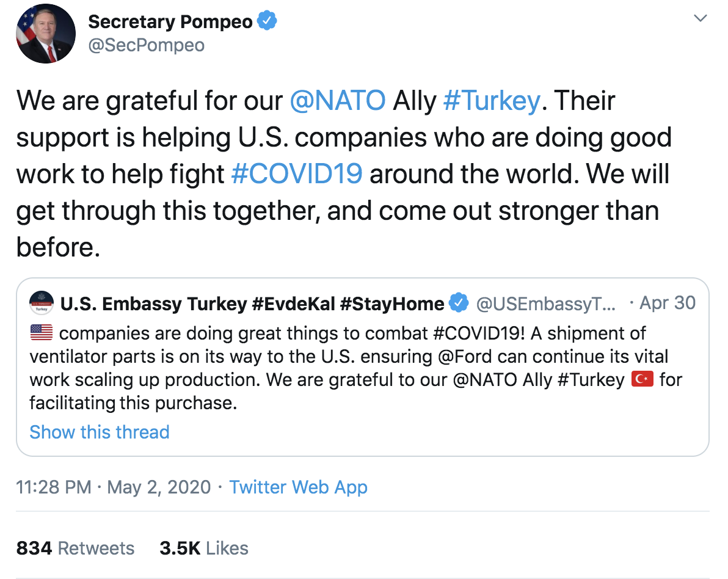Click the U.S. Embassy Turkey account name

click(x=252, y=303)
